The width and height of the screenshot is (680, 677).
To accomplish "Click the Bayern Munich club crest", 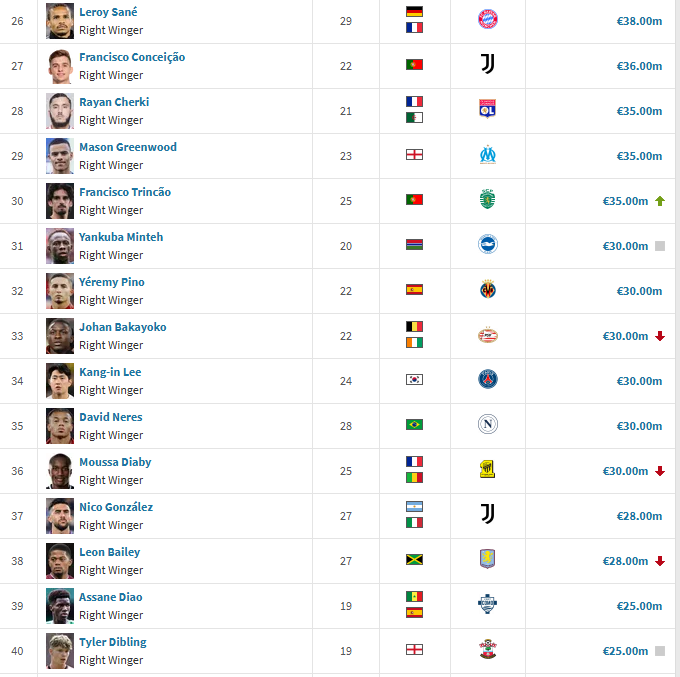I will click(487, 20).
